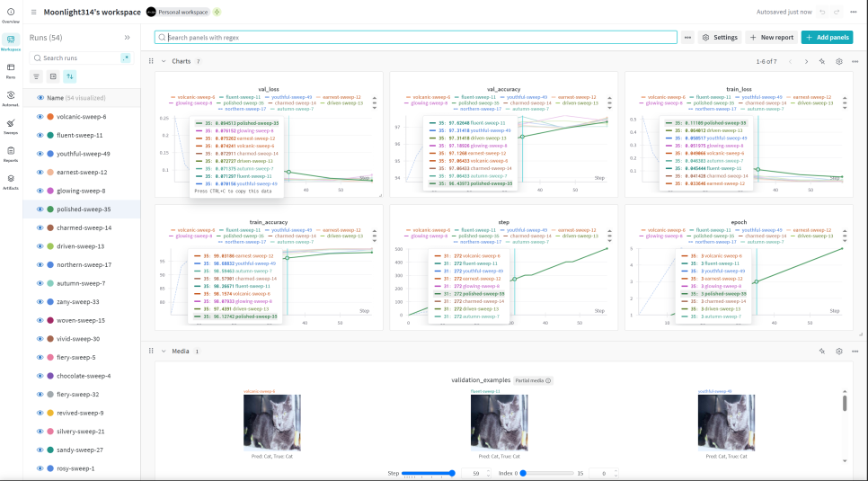Open the Runs table in sidebar
The image size is (868, 481).
pyautogui.click(x=11, y=70)
